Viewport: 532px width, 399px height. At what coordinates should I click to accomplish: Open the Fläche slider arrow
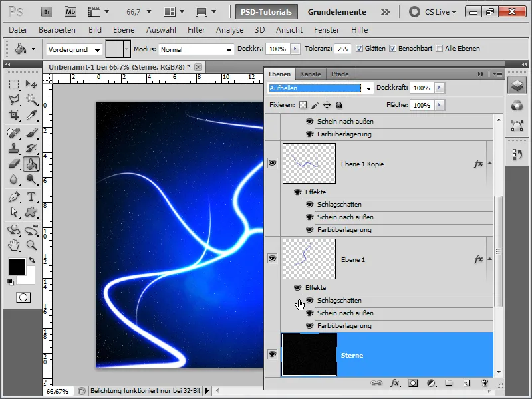click(x=440, y=105)
